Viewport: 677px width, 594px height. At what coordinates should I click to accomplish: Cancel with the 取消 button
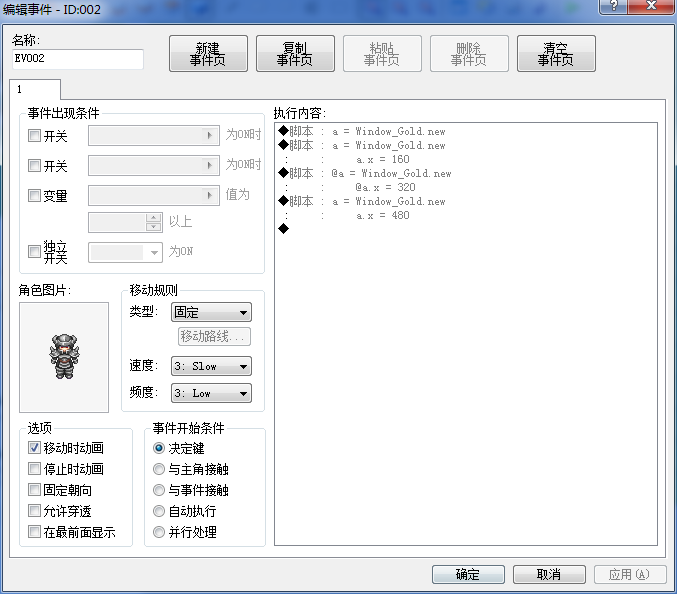(x=549, y=574)
